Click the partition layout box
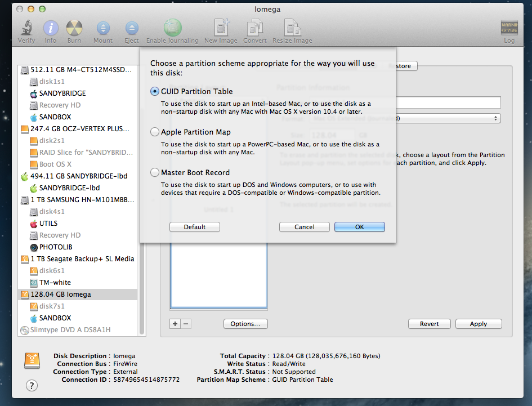Viewport: 532px width, 406px height. click(219, 275)
